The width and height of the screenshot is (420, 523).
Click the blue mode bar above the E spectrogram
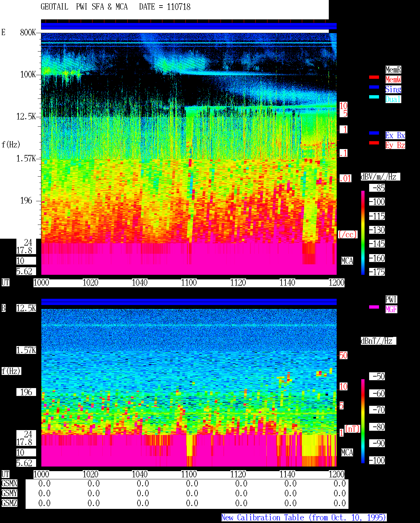(x=189, y=26)
